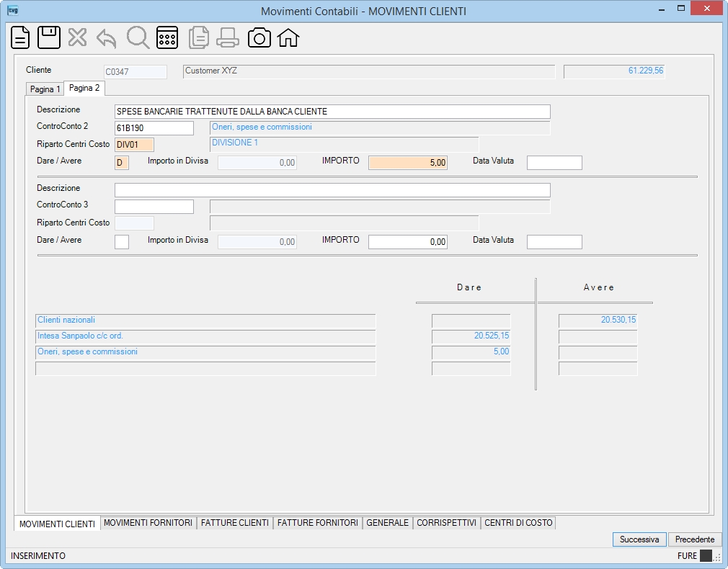Click the camera snapshot icon
Screen dimensions: 728x569
(259, 37)
